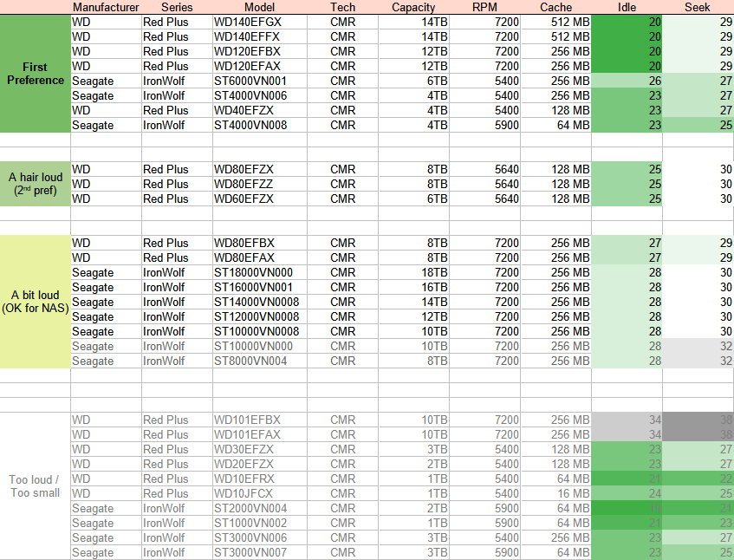
Task: Click the 'A bit loud (OK for NAS)' cell
Action: coord(36,302)
